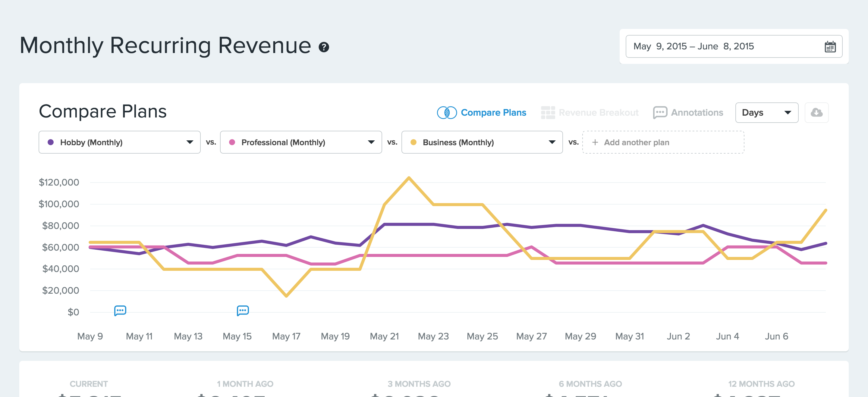Click the cloud download export icon
The width and height of the screenshot is (868, 397).
816,112
